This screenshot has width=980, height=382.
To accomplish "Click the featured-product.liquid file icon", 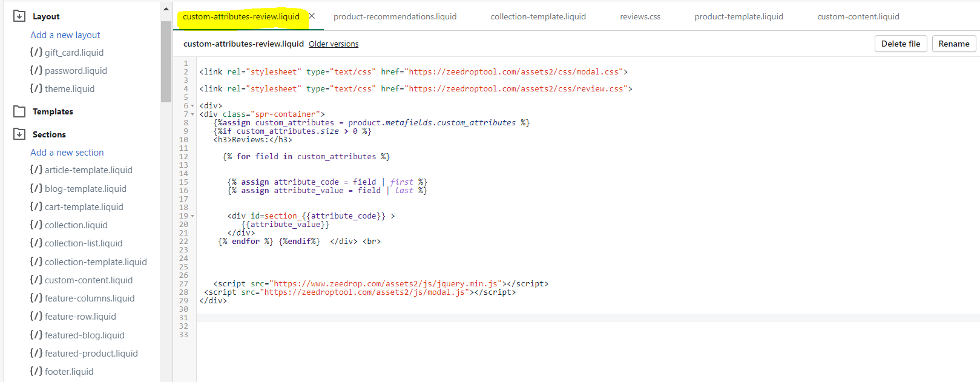I will pyautogui.click(x=36, y=353).
